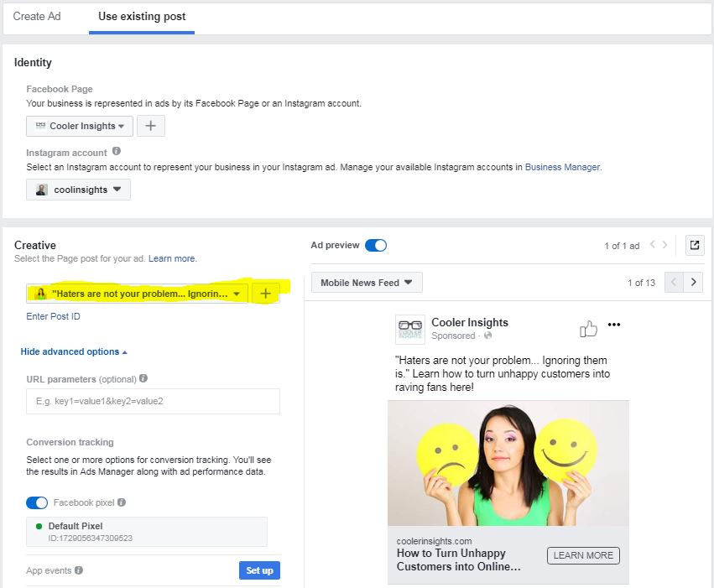Collapse Hide advanced options
Viewport: 714px width, 588px height.
tap(74, 351)
